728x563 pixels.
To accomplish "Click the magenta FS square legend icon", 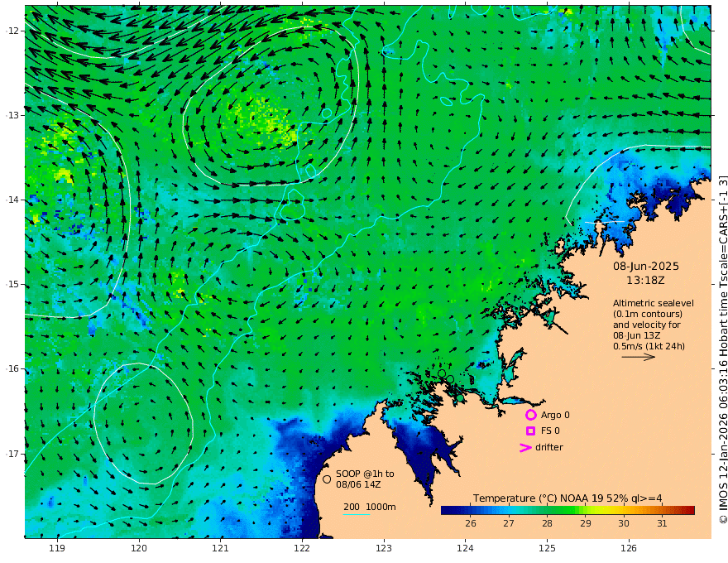I will tap(530, 431).
